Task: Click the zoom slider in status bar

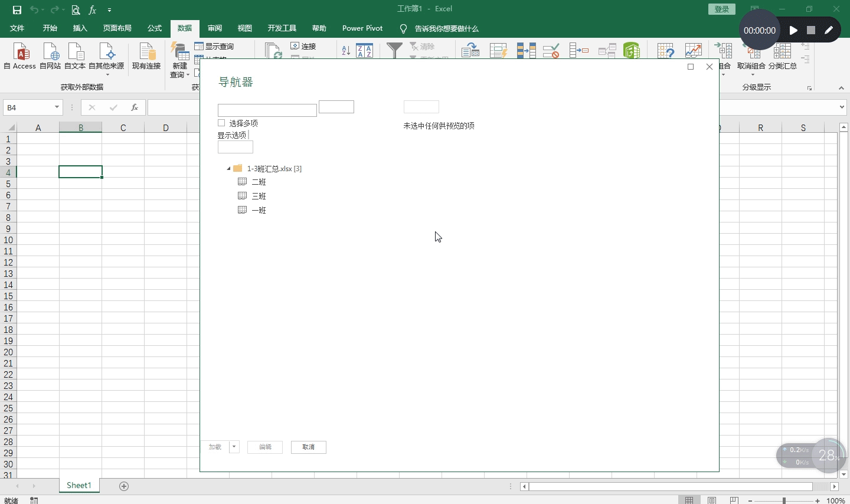Action: tap(784, 500)
